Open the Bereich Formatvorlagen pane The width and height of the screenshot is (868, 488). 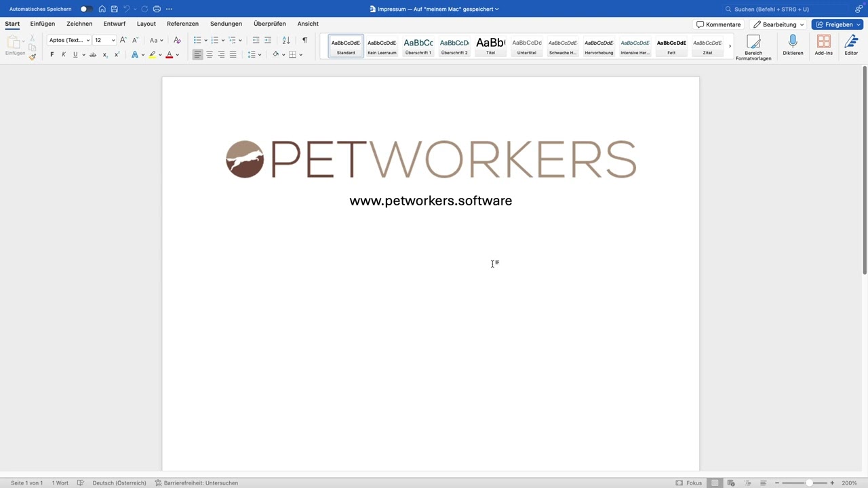[x=753, y=47]
